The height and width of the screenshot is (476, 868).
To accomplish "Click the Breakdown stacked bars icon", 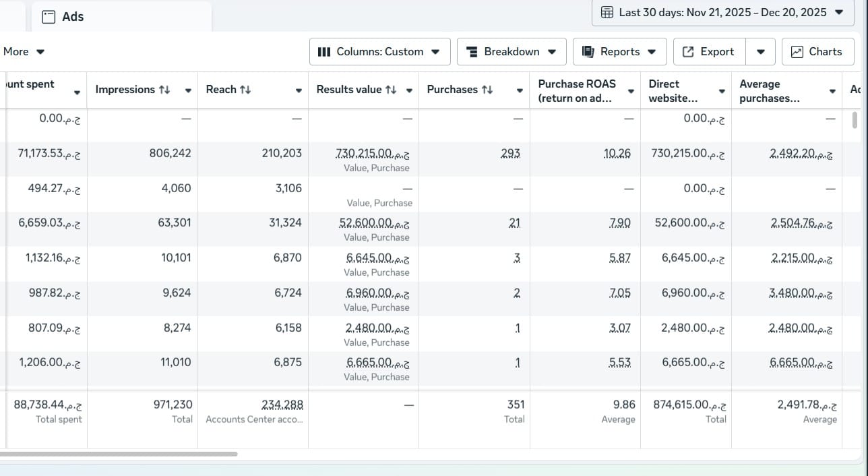I will 472,52.
